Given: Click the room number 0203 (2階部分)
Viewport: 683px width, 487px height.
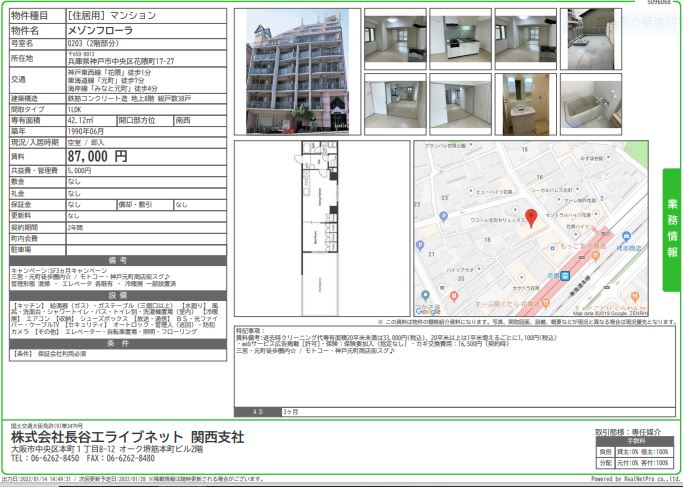Looking at the screenshot, I should 93,44.
